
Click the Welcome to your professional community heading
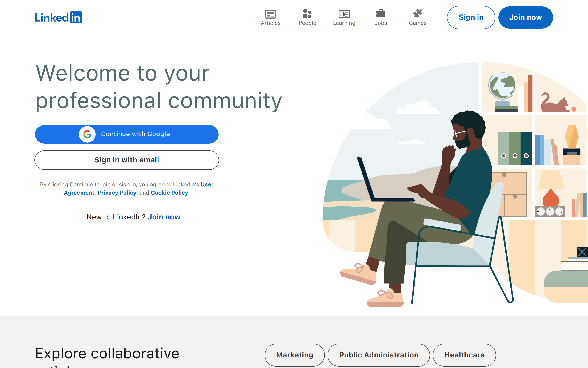159,87
